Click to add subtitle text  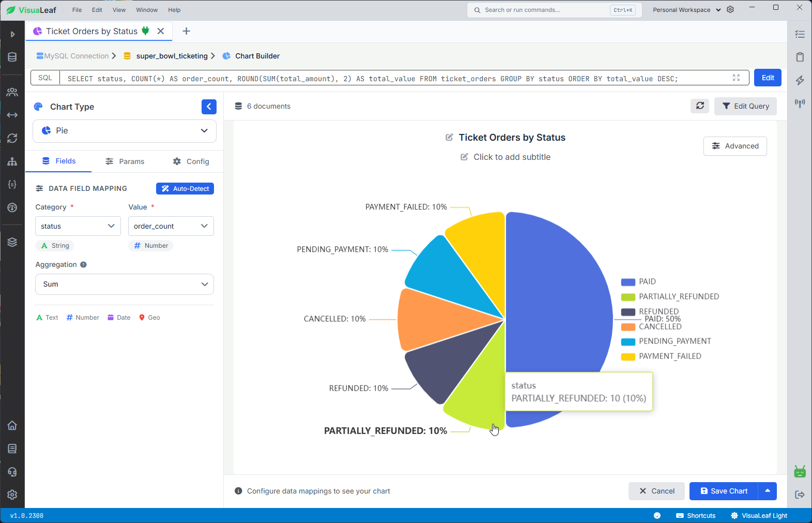point(512,157)
